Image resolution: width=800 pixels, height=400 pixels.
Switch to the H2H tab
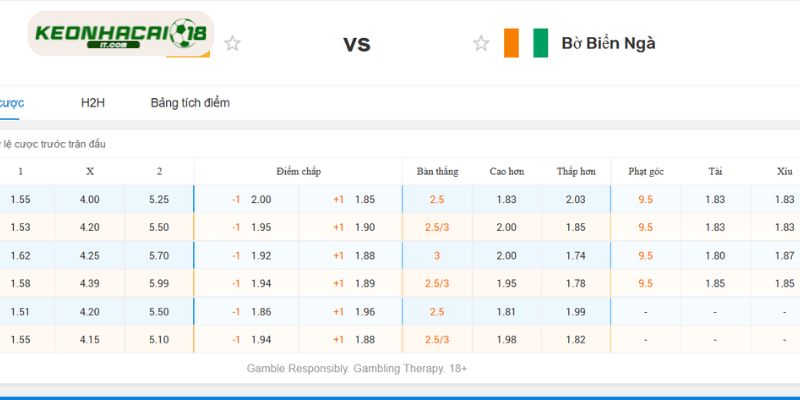click(93, 103)
